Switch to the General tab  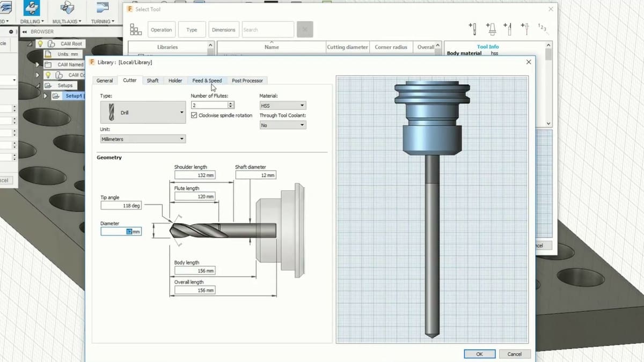pos(105,80)
